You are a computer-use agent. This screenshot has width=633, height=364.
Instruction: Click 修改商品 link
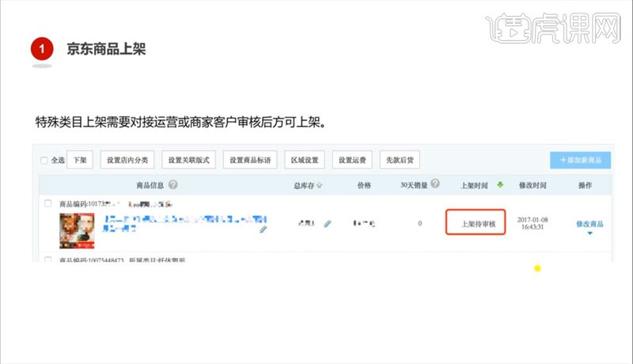coord(589,224)
